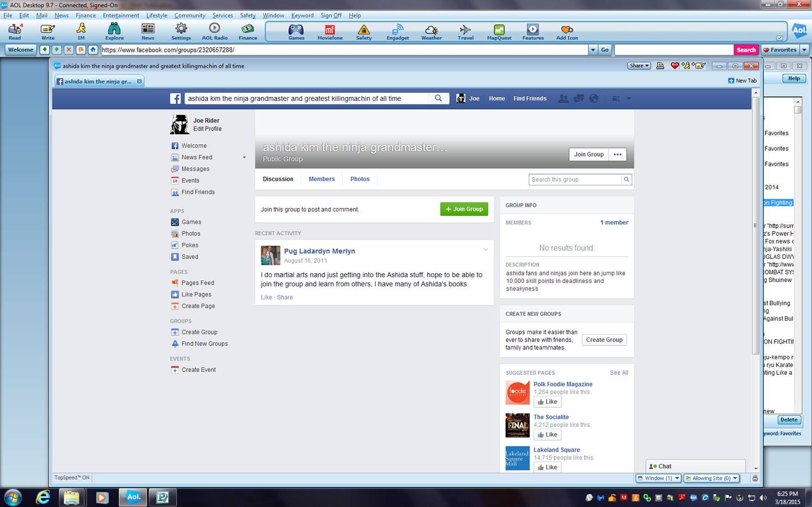Click the reload page icon
The height and width of the screenshot is (507, 812).
point(81,50)
